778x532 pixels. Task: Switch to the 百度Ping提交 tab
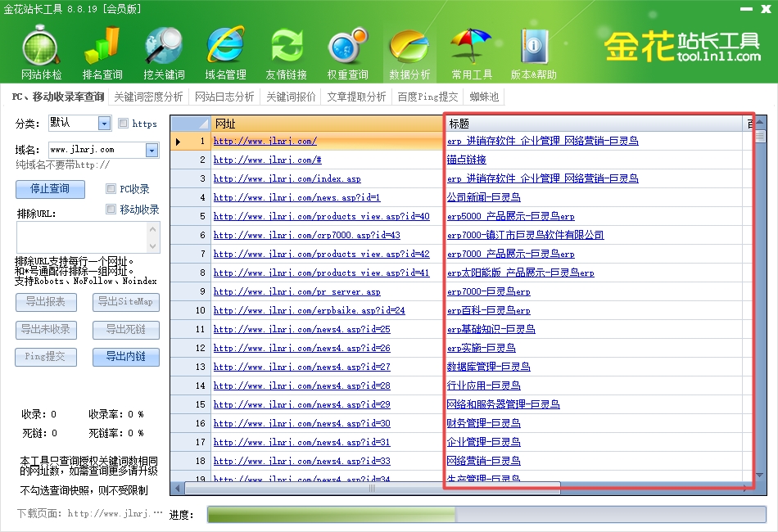[427, 97]
